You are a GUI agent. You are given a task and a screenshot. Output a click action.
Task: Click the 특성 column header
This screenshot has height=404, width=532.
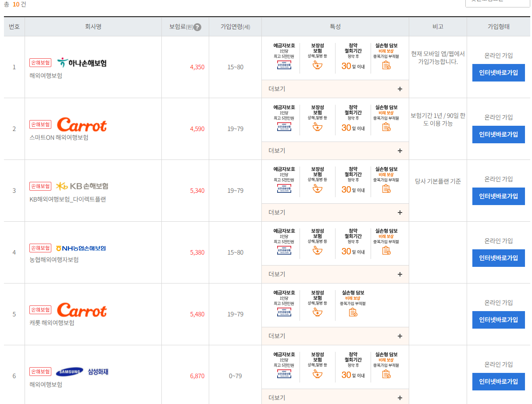pos(335,27)
